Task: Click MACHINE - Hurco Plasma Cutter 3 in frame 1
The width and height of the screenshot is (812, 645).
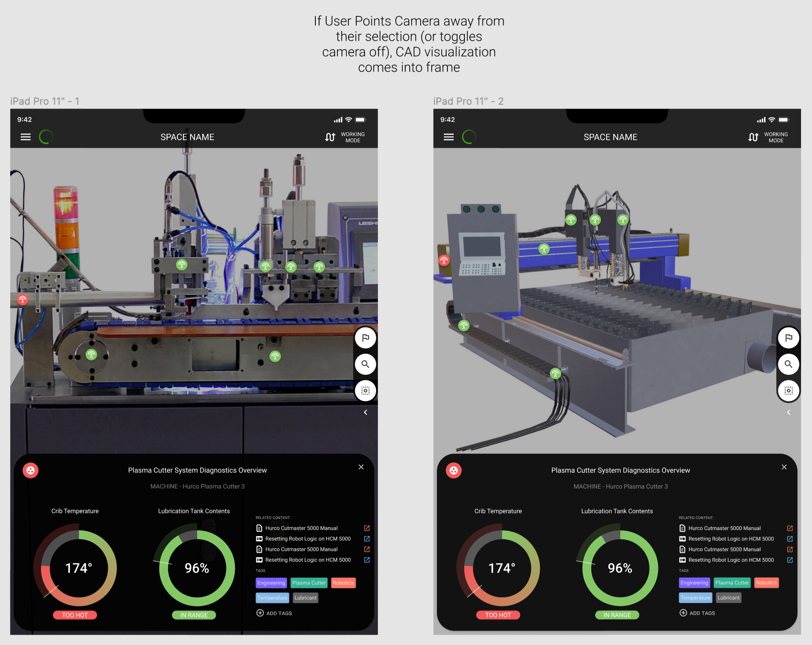Action: point(198,487)
